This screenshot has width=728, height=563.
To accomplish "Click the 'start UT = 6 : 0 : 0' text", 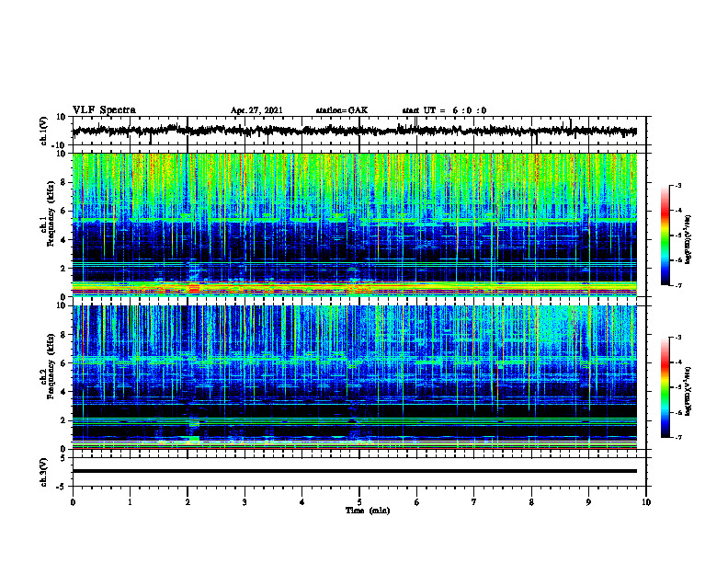I will pyautogui.click(x=444, y=110).
